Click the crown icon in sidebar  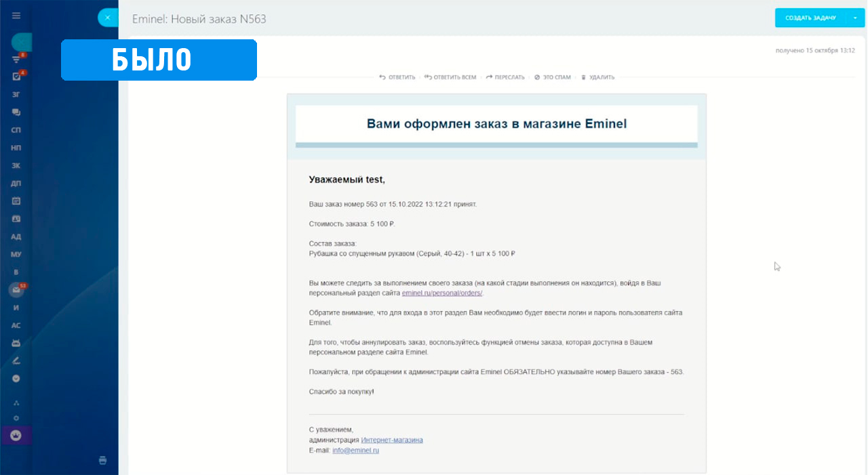coord(16,435)
